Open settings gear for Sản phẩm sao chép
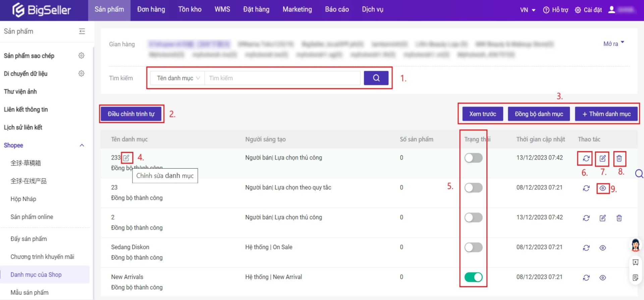The width and height of the screenshot is (644, 300). tap(81, 56)
